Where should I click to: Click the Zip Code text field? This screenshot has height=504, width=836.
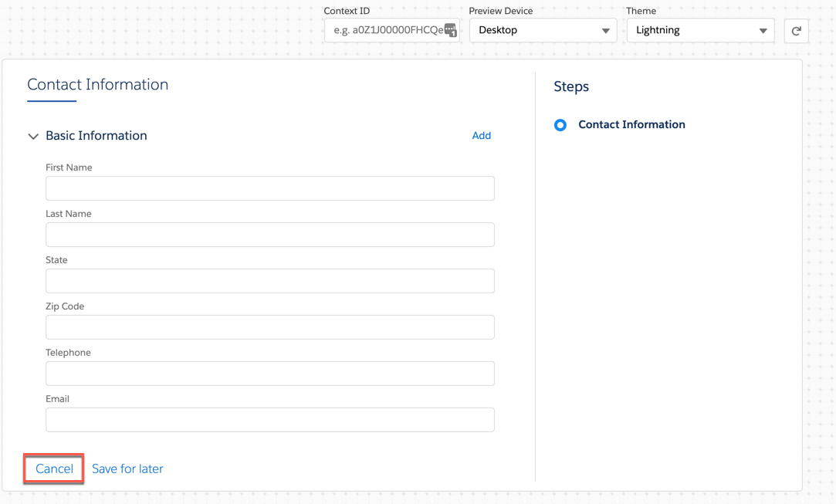click(269, 327)
